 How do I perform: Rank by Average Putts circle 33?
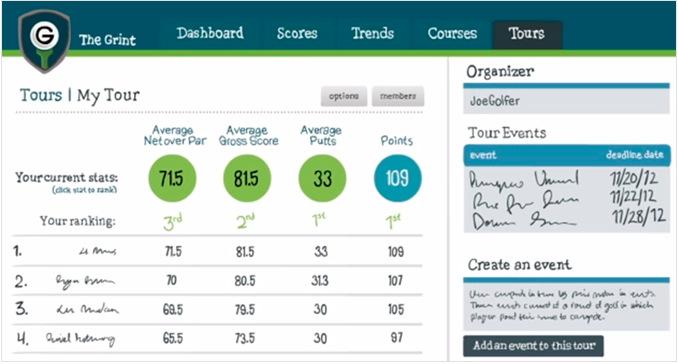click(x=322, y=179)
